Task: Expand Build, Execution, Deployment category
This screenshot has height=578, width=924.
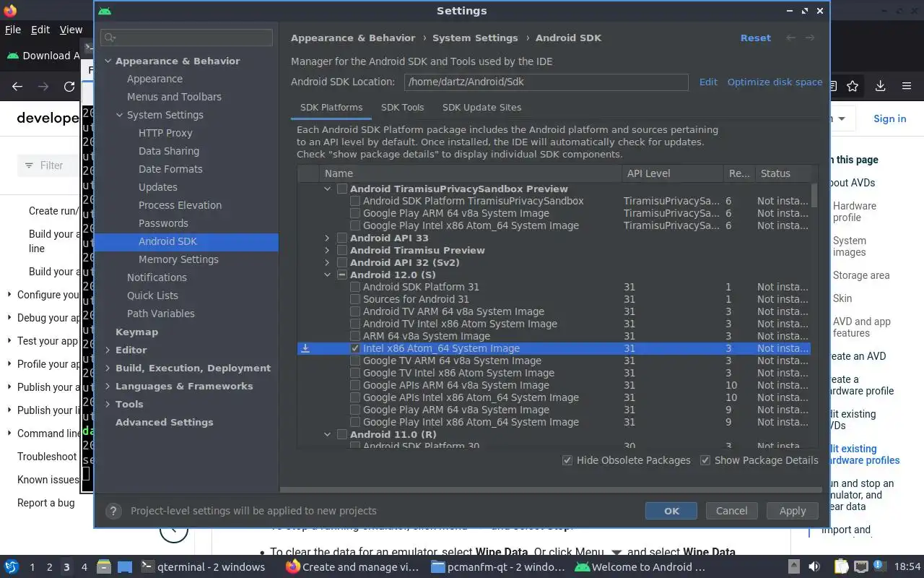Action: tap(108, 368)
